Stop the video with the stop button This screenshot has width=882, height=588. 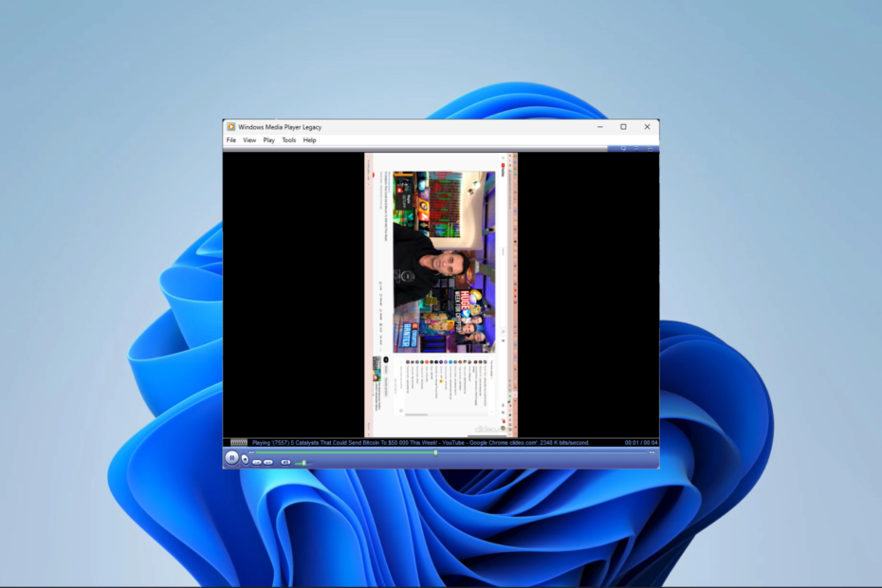245,460
